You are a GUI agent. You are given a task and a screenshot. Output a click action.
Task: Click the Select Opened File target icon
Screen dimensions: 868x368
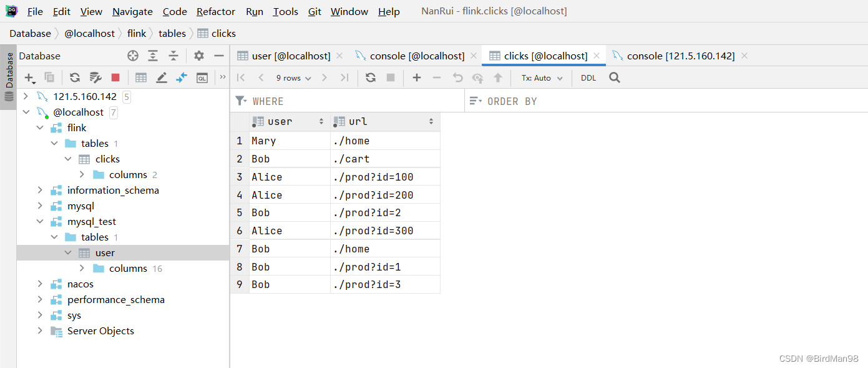[x=133, y=56]
